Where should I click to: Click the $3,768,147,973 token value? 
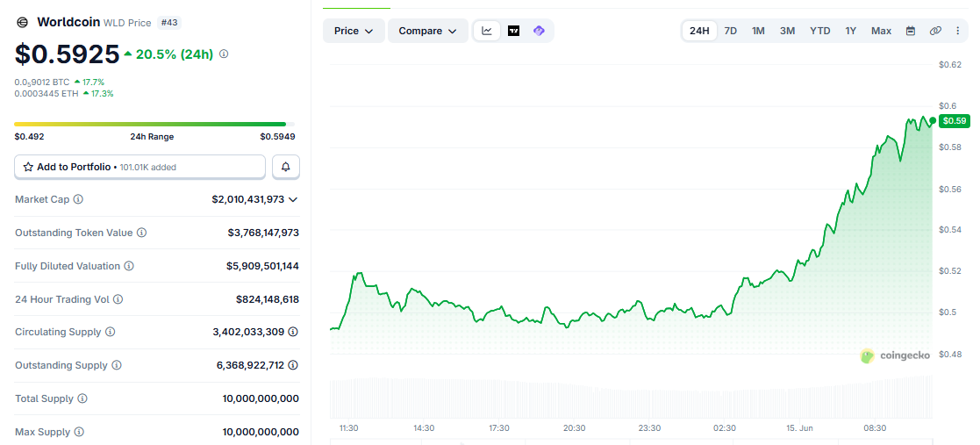(x=263, y=233)
